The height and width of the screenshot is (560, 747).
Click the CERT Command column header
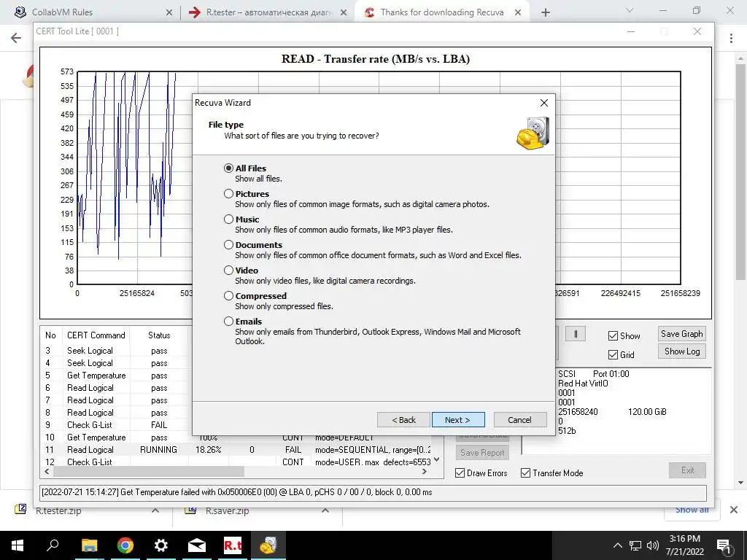(x=96, y=335)
